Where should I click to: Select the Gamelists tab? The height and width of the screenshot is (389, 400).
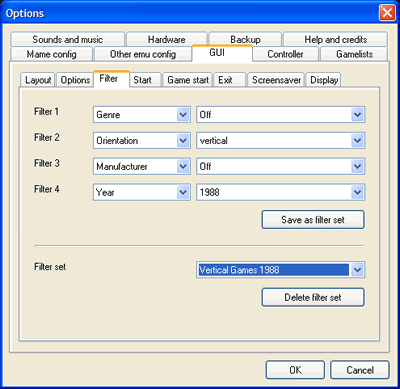point(354,54)
